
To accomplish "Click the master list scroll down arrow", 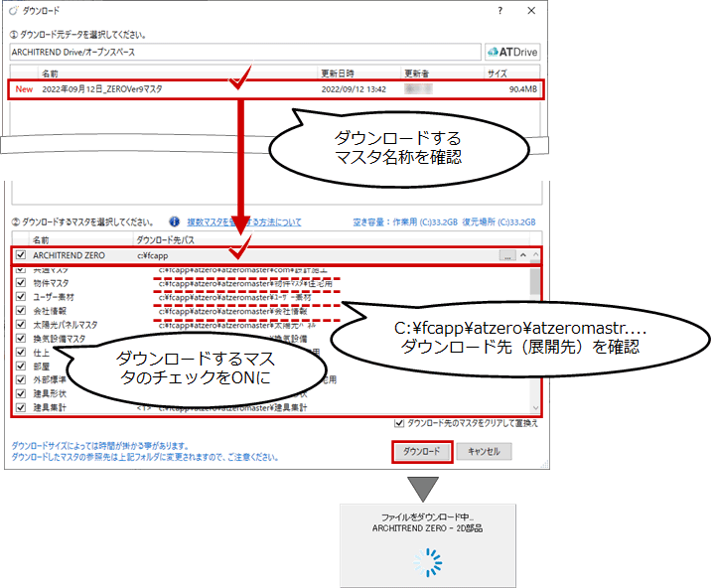I will 535,408.
